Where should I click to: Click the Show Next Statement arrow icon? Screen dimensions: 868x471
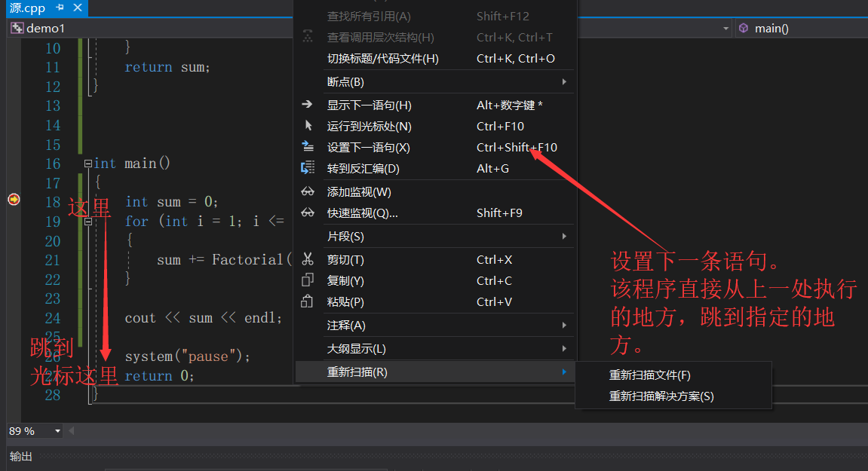coord(307,104)
